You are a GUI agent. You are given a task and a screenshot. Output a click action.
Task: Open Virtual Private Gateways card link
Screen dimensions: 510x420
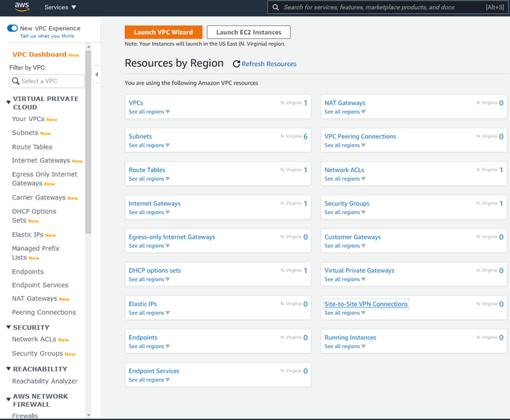click(x=359, y=271)
